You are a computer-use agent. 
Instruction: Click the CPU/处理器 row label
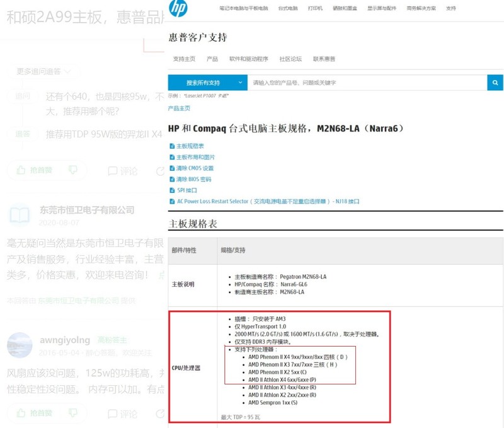coord(186,368)
